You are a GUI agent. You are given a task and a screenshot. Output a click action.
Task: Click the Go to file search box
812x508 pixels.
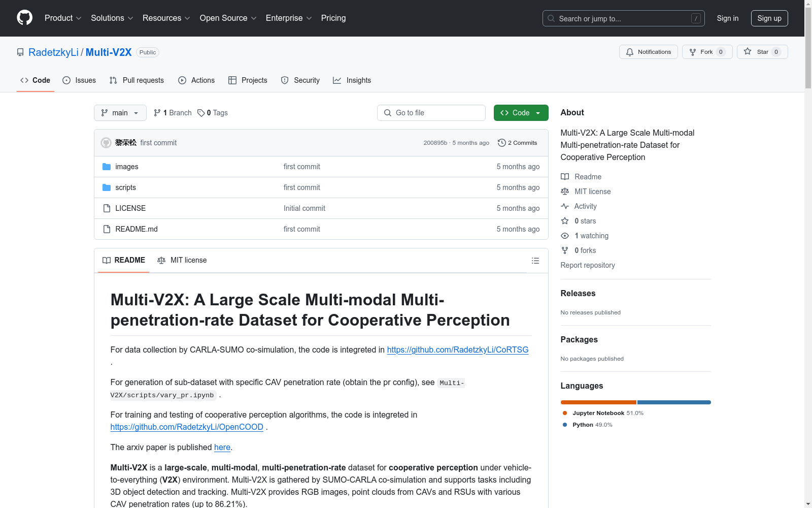[x=431, y=113]
